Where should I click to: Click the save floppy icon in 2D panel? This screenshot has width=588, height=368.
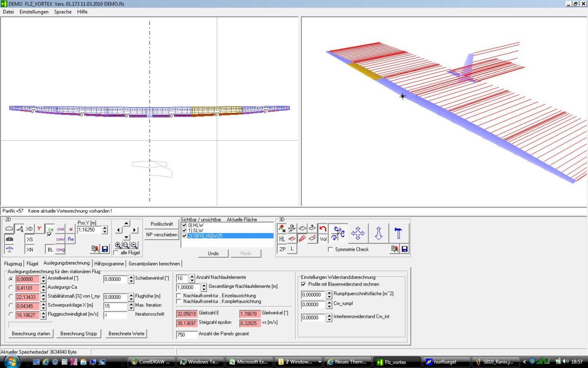(x=105, y=250)
